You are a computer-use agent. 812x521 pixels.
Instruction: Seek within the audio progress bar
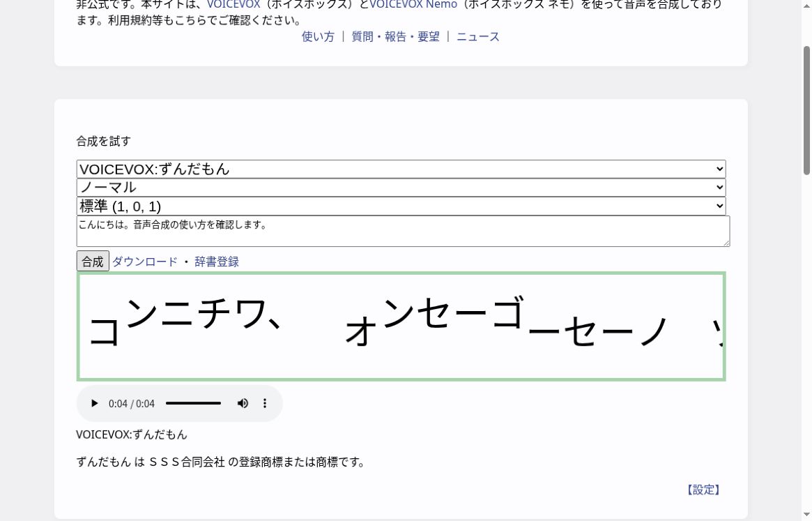[x=193, y=403]
